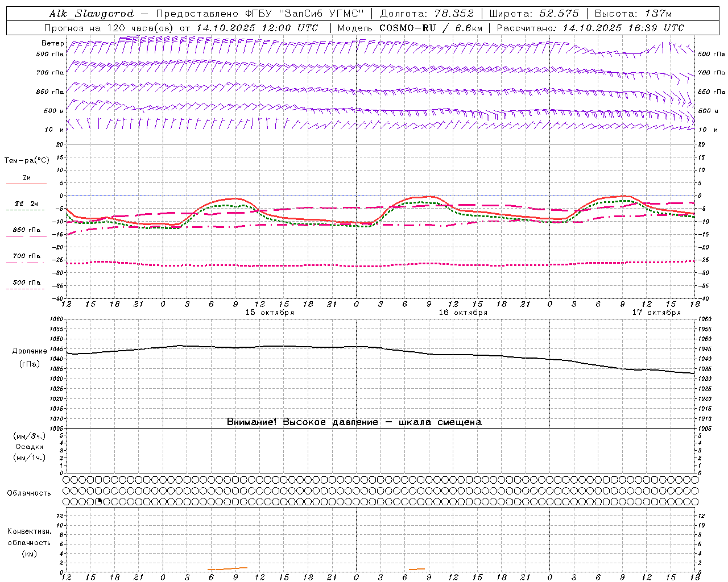Select the forecast start "14.10.2025 12:00 UTC"
728x582 pixels.
click(257, 28)
